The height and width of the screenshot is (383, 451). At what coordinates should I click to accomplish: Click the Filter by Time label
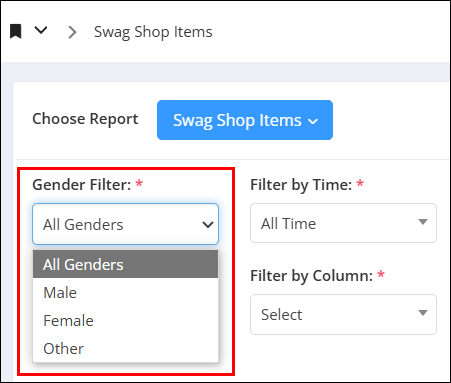click(x=301, y=185)
